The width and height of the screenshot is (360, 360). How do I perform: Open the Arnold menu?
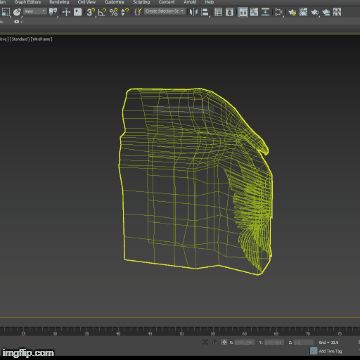[190, 2]
